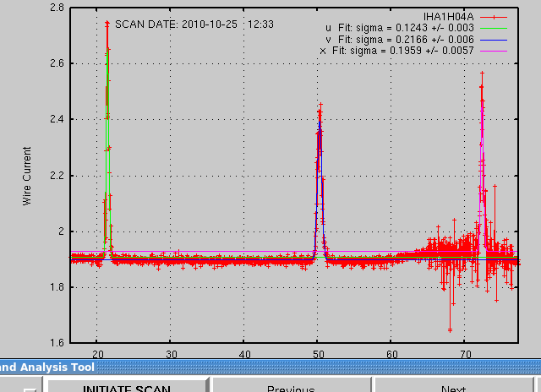The image size is (541, 392).
Task: Click the v Fit sigma = 0.2166 legend text
Action: point(400,40)
